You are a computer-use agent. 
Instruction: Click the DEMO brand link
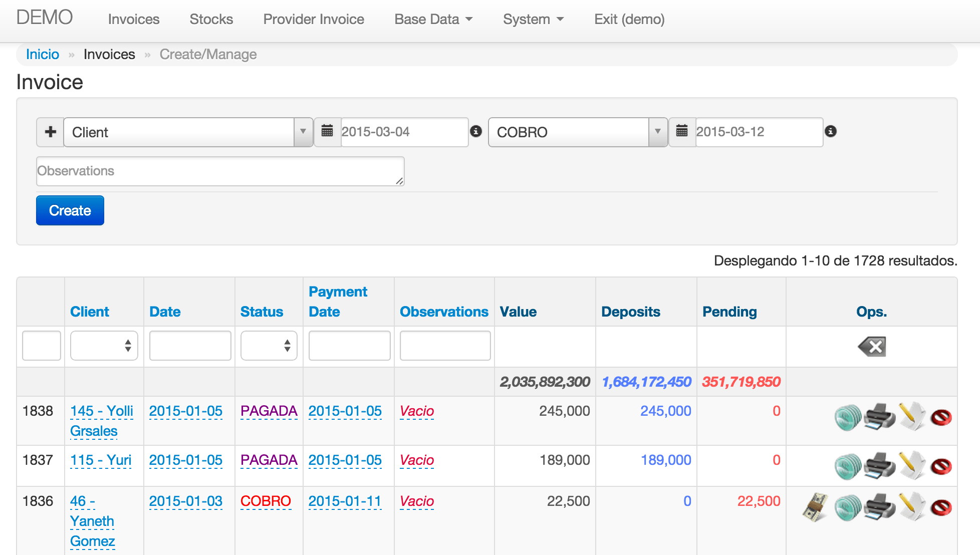pos(45,18)
